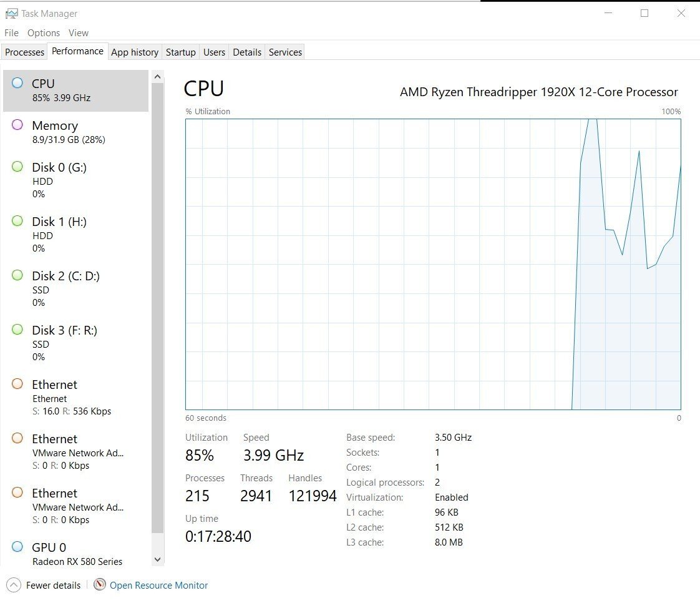The width and height of the screenshot is (700, 603).
Task: Click the 3.99 GHz speed value
Action: pyautogui.click(x=274, y=455)
